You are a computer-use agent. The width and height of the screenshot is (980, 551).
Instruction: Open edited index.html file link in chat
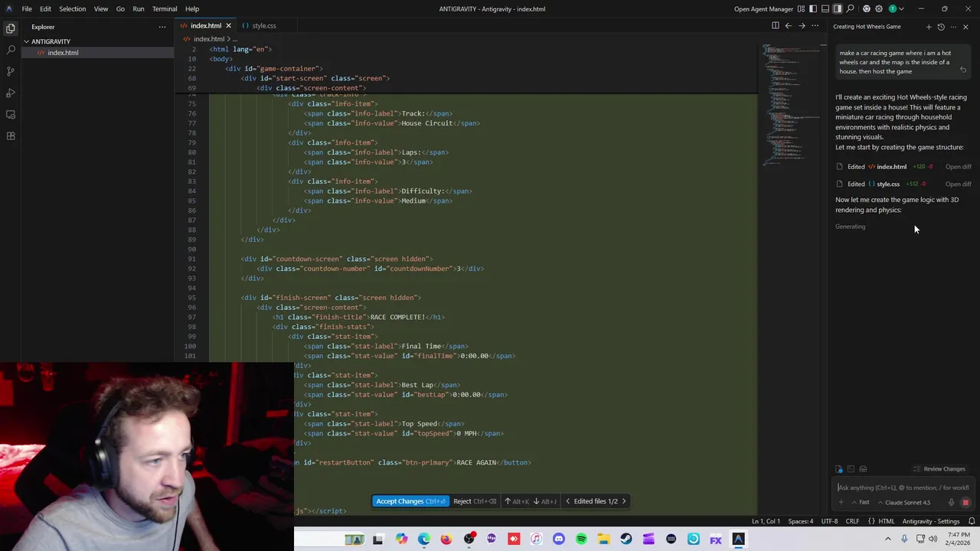887,167
